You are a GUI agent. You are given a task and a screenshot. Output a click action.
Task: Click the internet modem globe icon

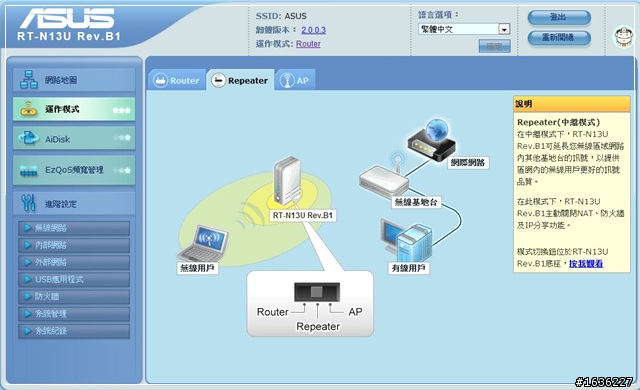pos(432,140)
